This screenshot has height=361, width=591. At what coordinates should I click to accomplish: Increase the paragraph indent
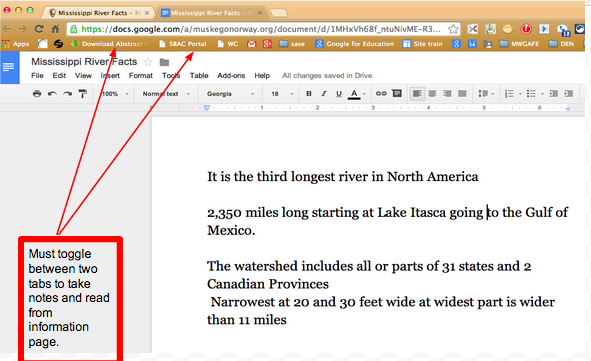569,93
